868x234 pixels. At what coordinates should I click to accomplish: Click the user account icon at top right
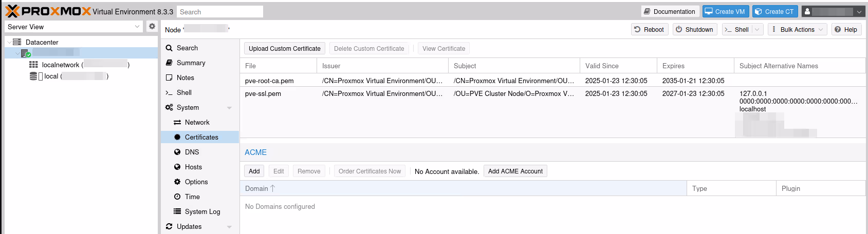pos(807,12)
